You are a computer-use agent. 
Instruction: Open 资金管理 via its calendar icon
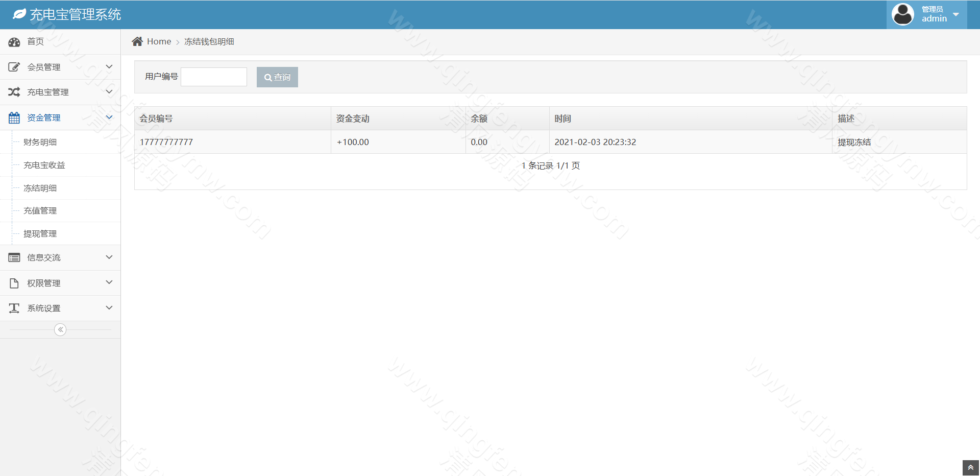[14, 117]
